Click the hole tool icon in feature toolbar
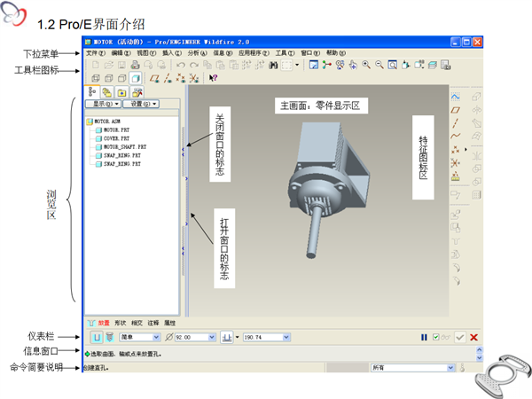532x399 pixels. coord(456,241)
